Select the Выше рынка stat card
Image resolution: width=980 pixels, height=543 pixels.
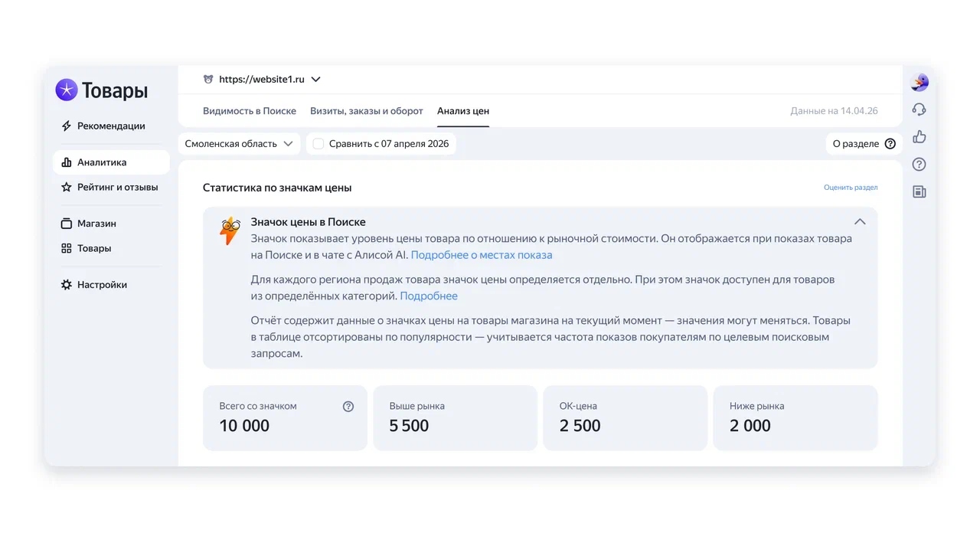pyautogui.click(x=455, y=417)
